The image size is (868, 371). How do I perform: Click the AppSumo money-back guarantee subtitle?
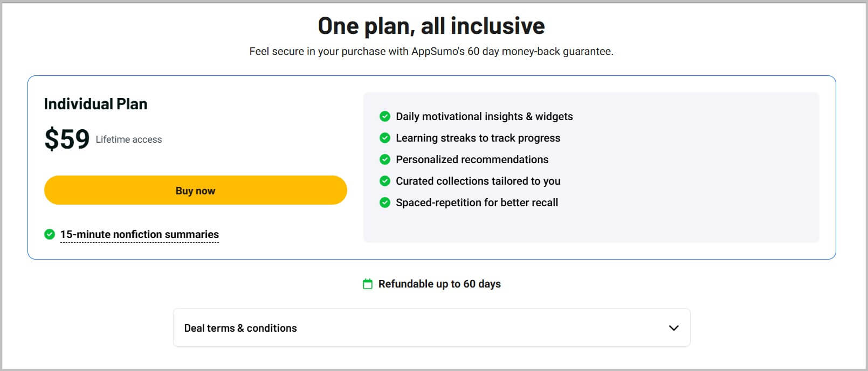point(431,52)
